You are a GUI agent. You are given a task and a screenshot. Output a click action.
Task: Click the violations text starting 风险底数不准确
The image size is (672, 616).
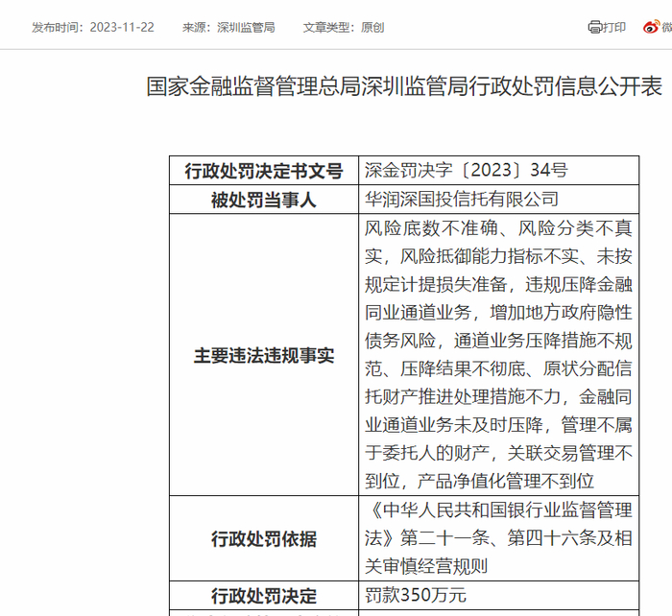[498, 355]
